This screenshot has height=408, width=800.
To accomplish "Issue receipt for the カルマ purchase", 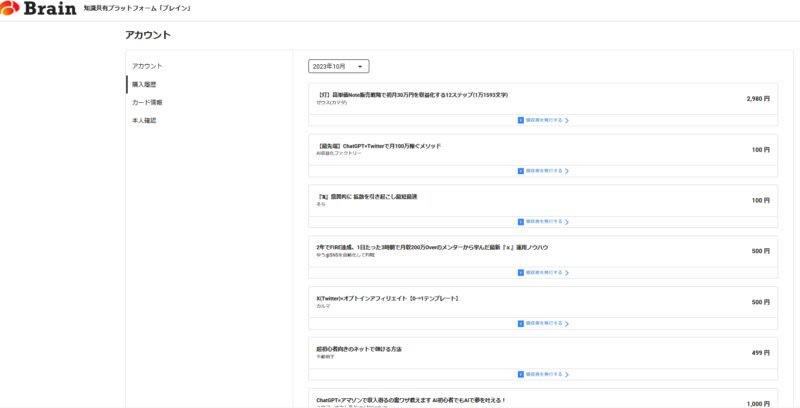I will click(543, 324).
